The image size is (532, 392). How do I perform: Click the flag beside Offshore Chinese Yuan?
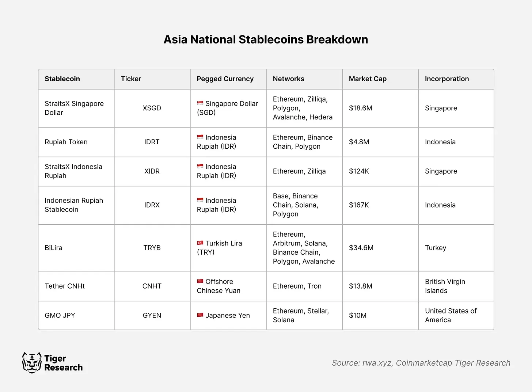[200, 281]
